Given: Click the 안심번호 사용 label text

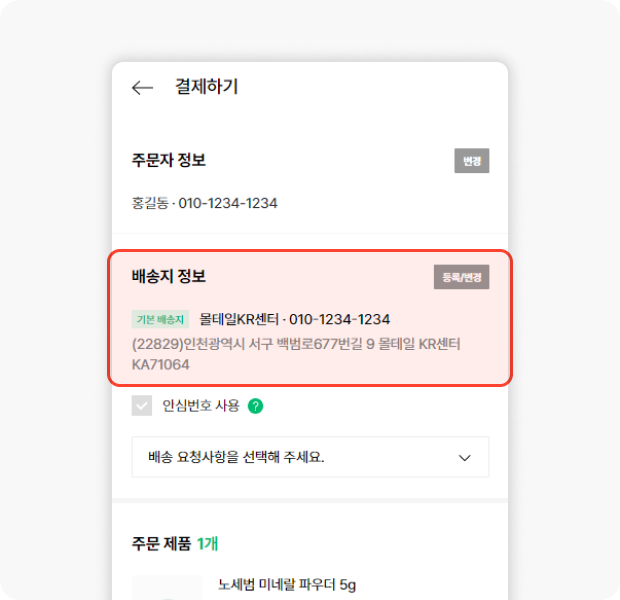Looking at the screenshot, I should [201, 406].
